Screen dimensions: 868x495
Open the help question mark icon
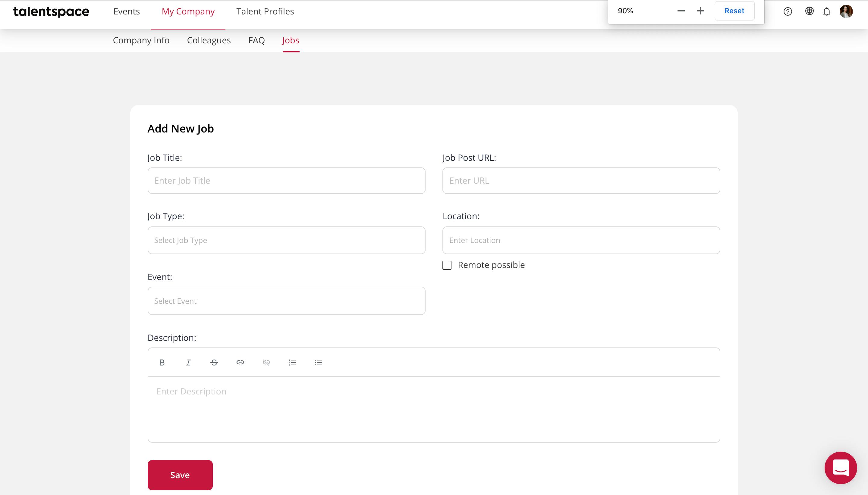click(x=788, y=11)
